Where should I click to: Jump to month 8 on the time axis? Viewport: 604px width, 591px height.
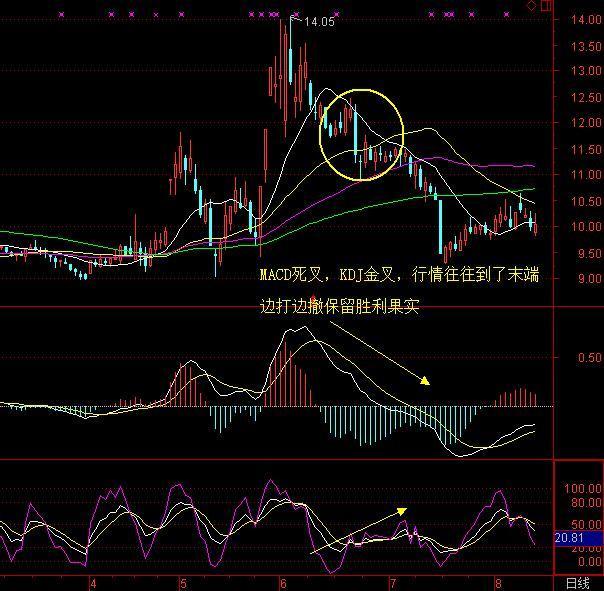click(x=496, y=582)
